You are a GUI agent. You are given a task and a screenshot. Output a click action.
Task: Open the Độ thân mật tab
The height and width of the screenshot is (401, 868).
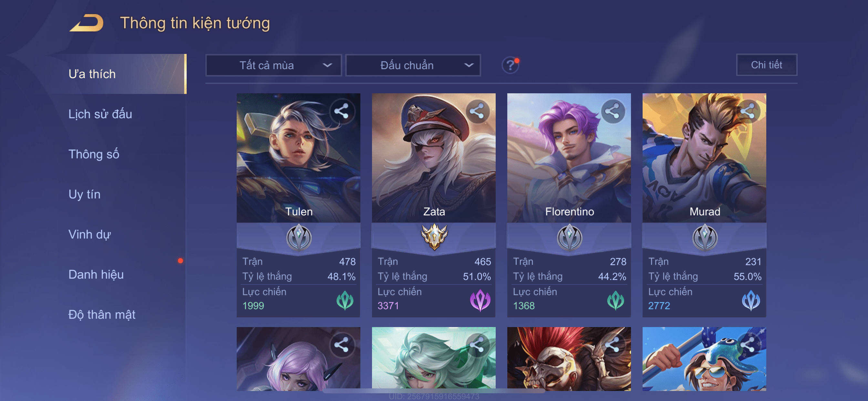pos(102,314)
